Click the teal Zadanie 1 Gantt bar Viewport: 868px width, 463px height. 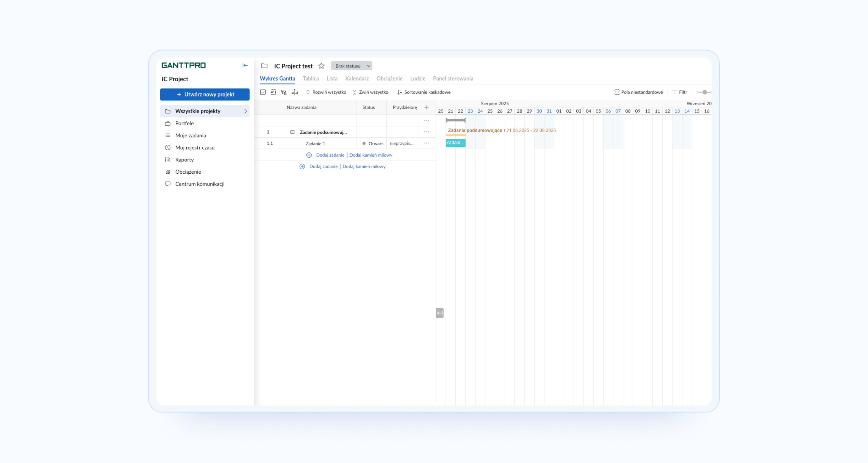455,143
